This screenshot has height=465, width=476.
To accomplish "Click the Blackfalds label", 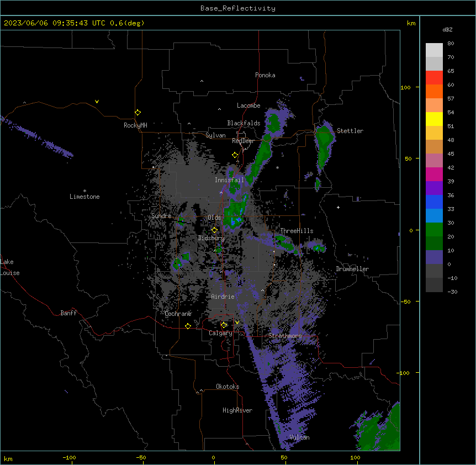I will pyautogui.click(x=244, y=123).
